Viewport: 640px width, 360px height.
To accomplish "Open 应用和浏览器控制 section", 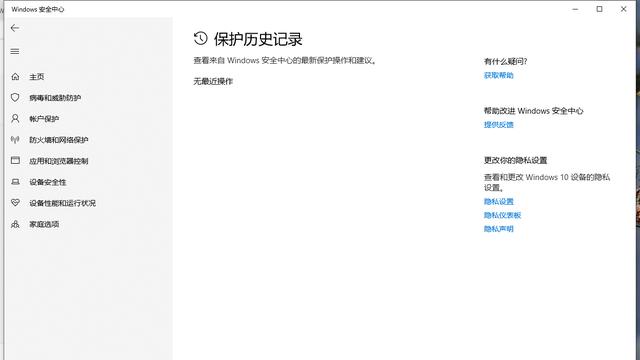I will (x=59, y=161).
